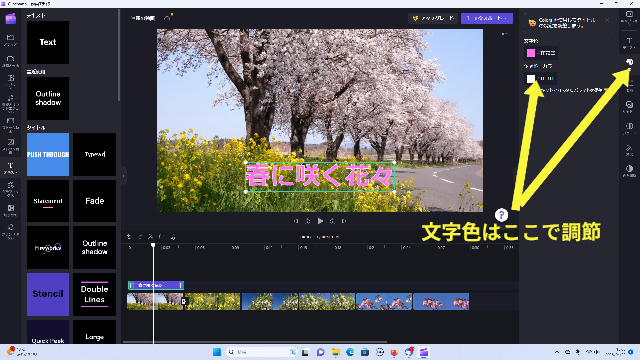Choose the "Fade" title template
The height and width of the screenshot is (360, 640).
tap(94, 201)
